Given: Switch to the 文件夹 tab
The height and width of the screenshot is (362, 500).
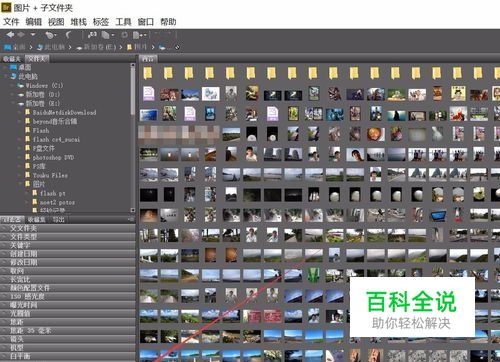Looking at the screenshot, I should point(37,59).
